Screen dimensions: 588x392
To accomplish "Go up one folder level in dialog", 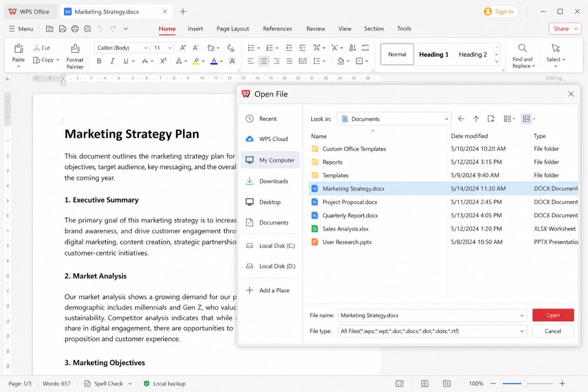I will point(476,119).
